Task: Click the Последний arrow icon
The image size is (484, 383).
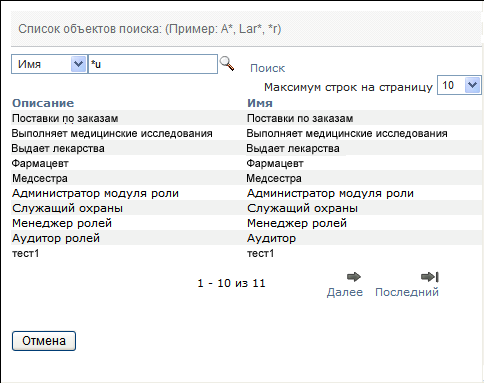Action: 430,277
